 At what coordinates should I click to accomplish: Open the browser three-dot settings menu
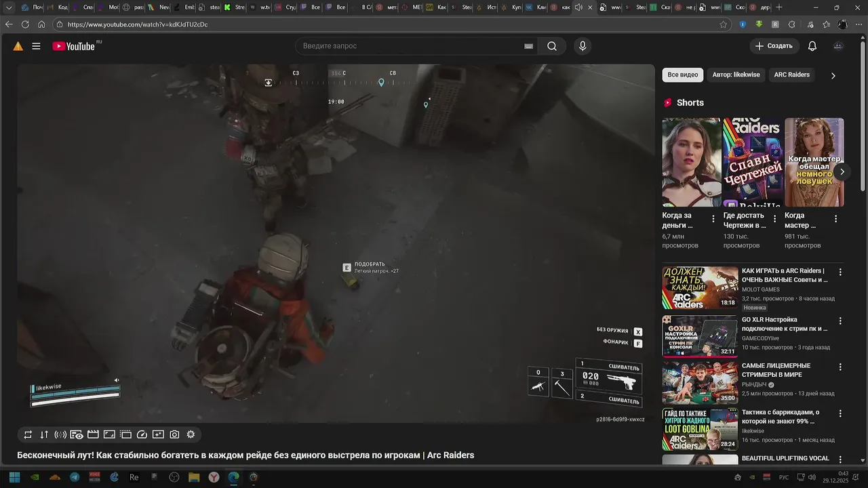(859, 24)
